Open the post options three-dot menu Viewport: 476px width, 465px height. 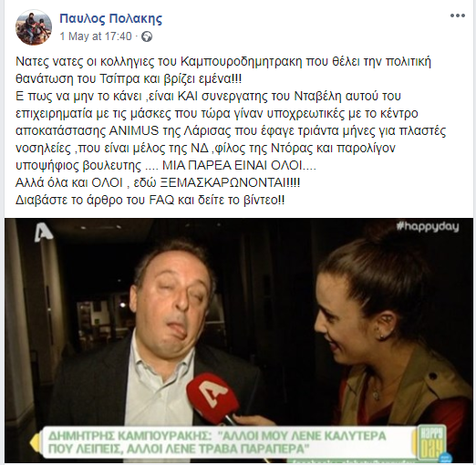click(458, 15)
